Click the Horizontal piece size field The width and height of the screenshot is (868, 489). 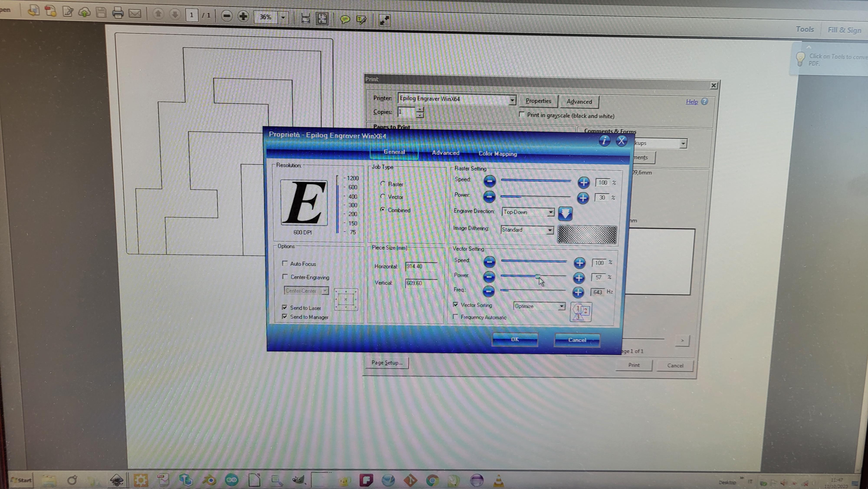pos(421,266)
